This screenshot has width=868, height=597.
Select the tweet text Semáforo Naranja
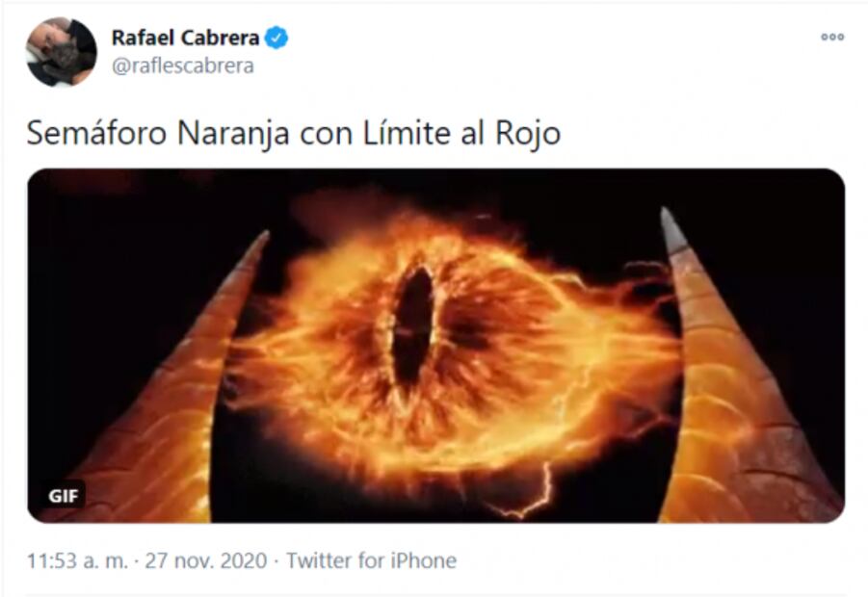pyautogui.click(x=158, y=134)
